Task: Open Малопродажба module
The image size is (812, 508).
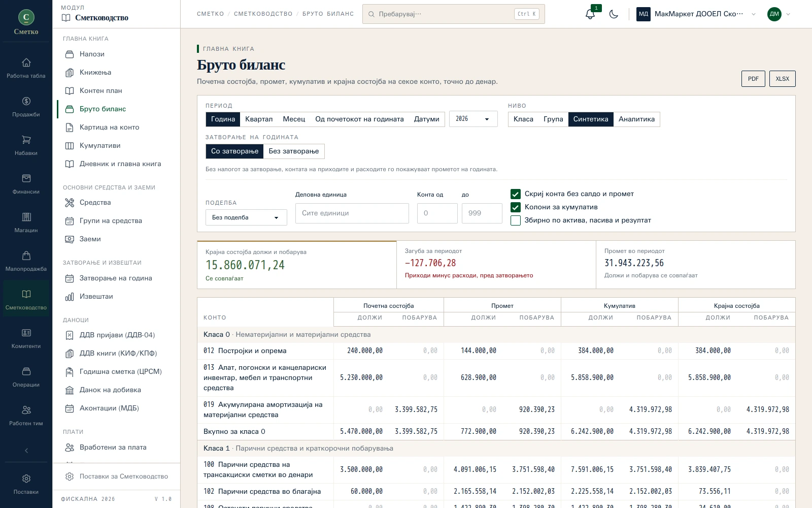Action: click(x=26, y=261)
